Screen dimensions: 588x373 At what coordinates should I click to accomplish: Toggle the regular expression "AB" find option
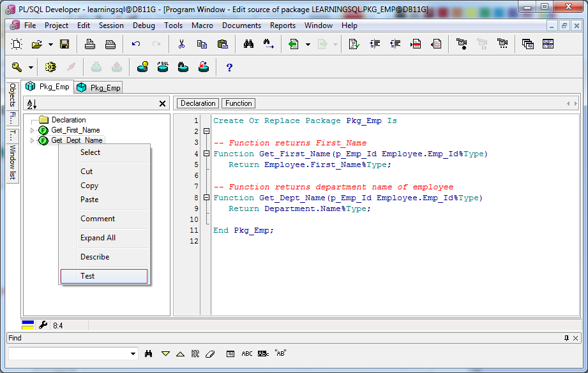click(280, 353)
